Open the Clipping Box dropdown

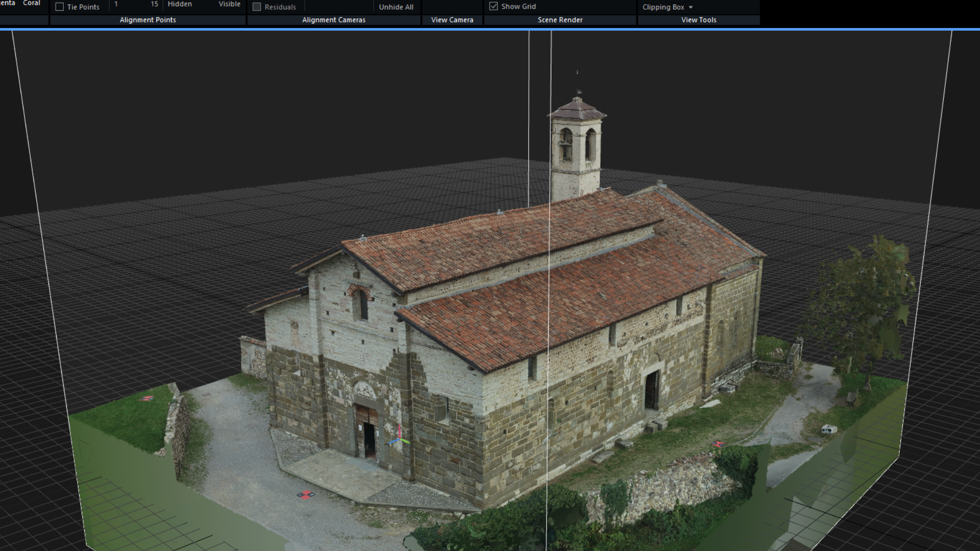coord(667,7)
